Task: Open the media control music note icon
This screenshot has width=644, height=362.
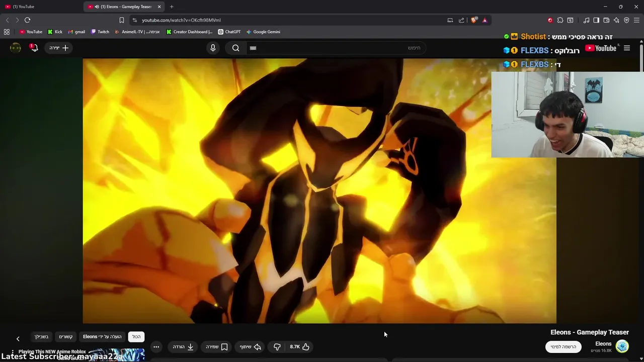Action: coord(586,20)
